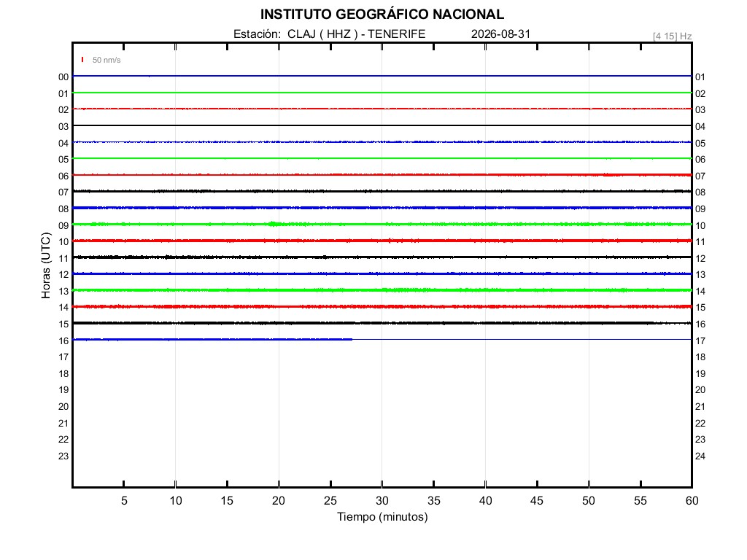Click the [4 15] Hz filter label
The width and height of the screenshot is (747, 560).
tap(672, 36)
